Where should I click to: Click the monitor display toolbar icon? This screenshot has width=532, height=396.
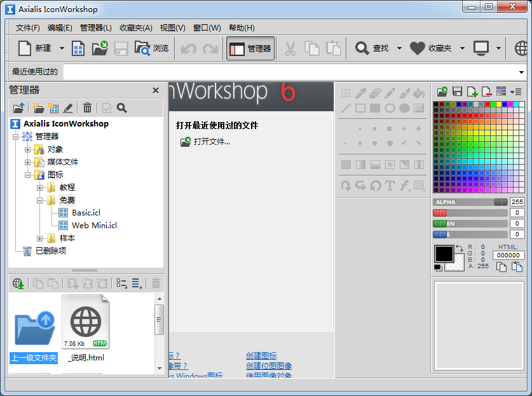[x=481, y=48]
